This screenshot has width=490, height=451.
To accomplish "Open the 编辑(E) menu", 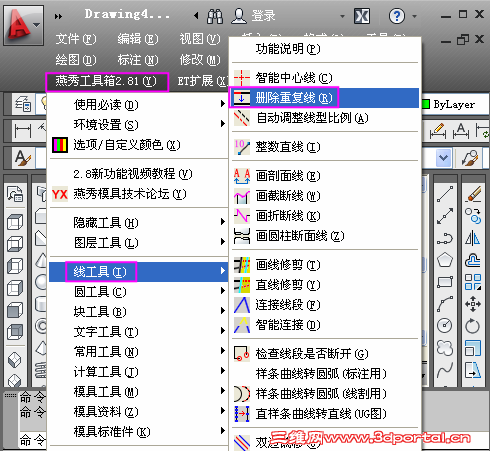I will pyautogui.click(x=138, y=39).
